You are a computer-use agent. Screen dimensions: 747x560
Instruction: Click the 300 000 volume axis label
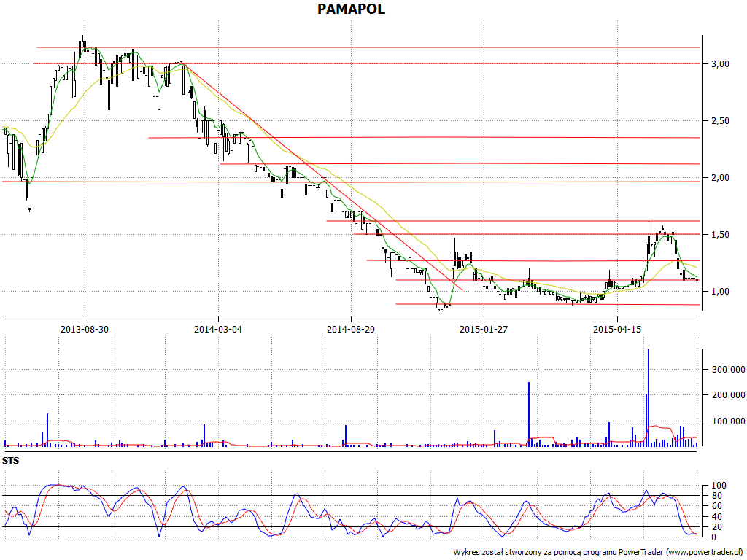[x=729, y=370]
